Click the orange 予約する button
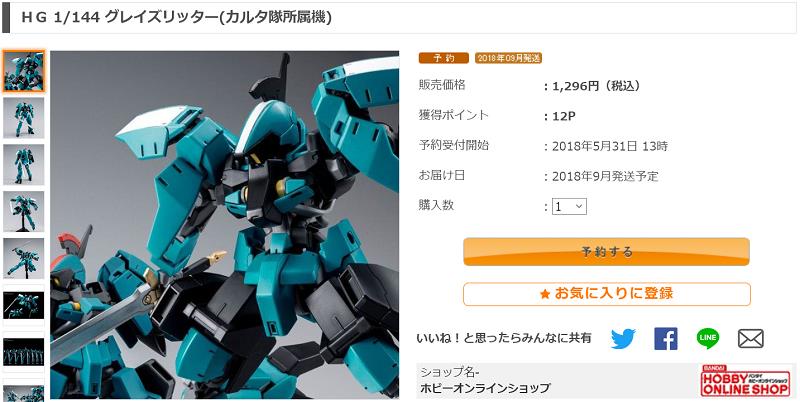Viewport: 800px width, 402px height. [x=607, y=252]
